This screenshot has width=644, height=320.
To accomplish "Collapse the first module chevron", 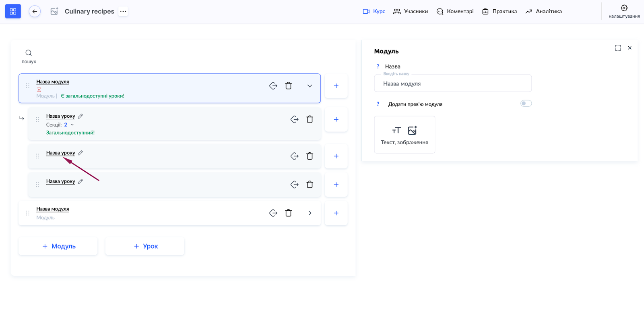I will (310, 86).
